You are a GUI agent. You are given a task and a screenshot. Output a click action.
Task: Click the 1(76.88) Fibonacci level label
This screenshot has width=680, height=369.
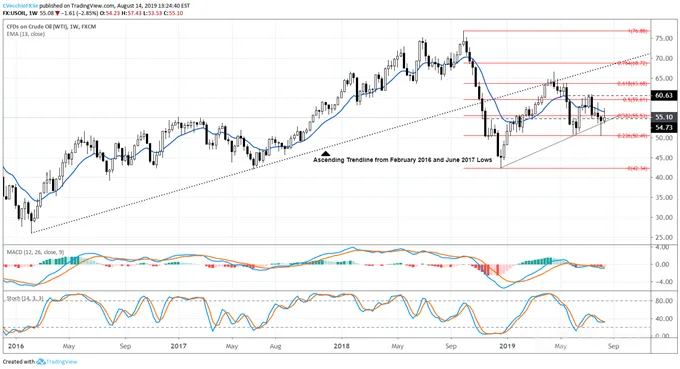tap(638, 31)
